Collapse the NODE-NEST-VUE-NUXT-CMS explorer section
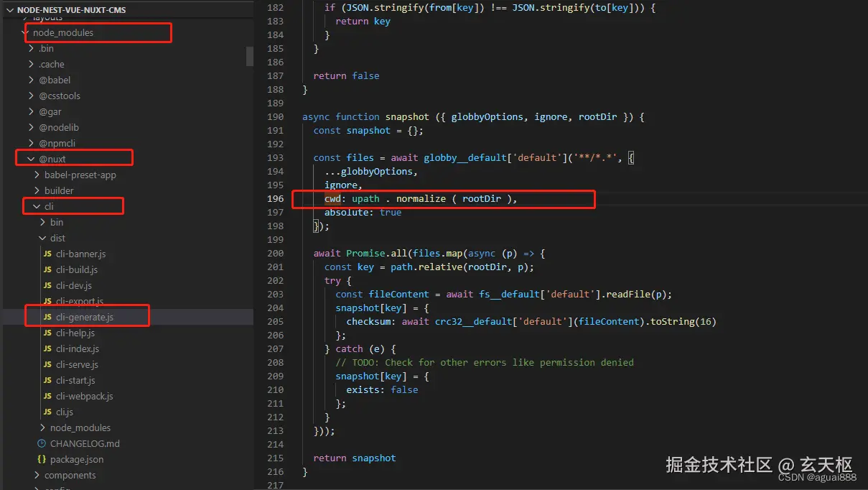The width and height of the screenshot is (868, 490). click(x=9, y=11)
